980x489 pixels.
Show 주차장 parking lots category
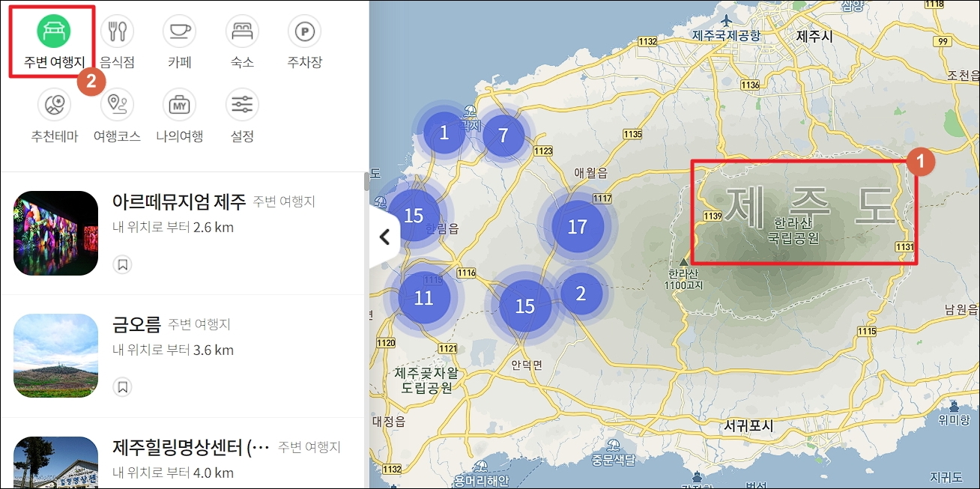click(305, 30)
